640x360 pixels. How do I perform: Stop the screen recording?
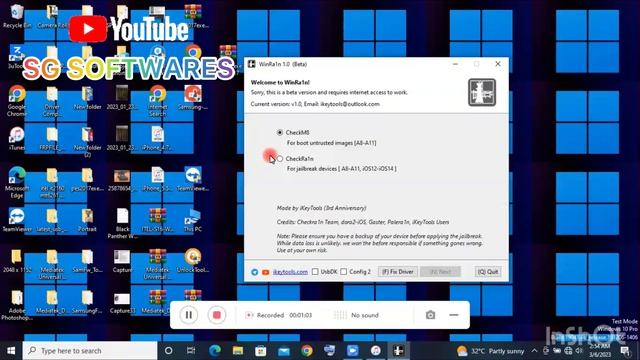tap(217, 315)
